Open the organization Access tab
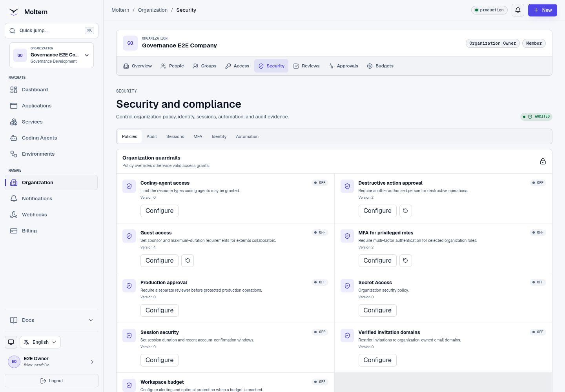This screenshot has height=392, width=565. point(237,66)
